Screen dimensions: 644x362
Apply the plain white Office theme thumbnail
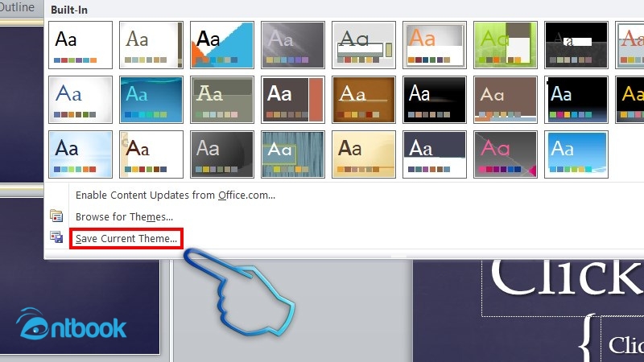80,45
